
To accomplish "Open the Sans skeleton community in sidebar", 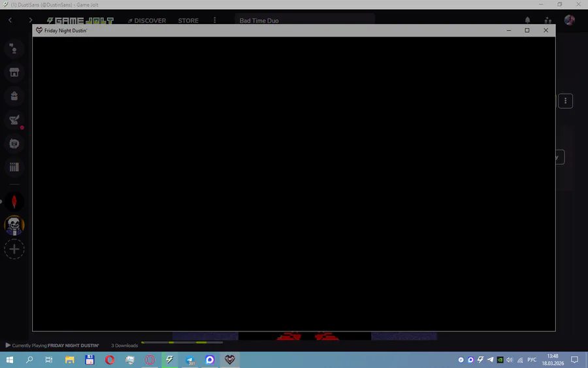I will point(14,226).
